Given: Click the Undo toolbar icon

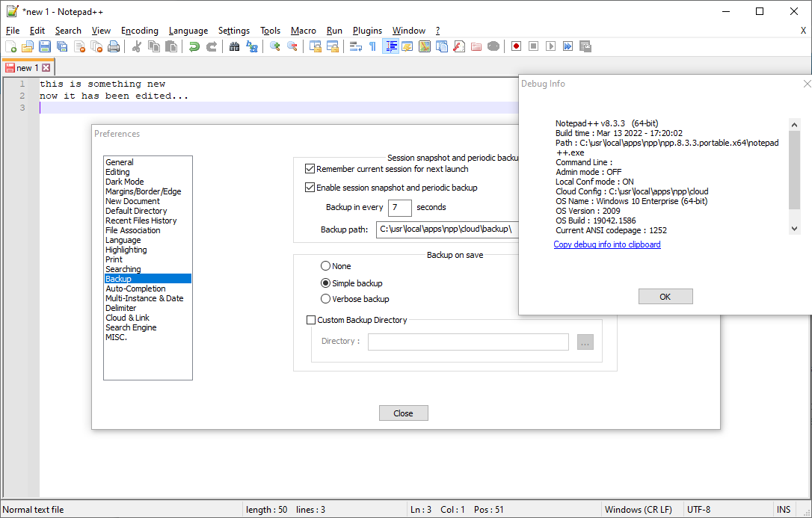Looking at the screenshot, I should click(194, 46).
